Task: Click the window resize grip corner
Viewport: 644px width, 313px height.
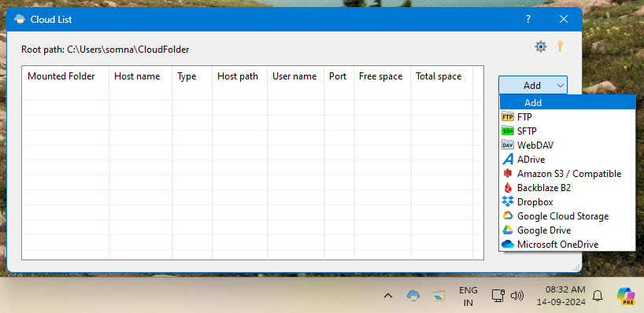Action: coord(577,267)
